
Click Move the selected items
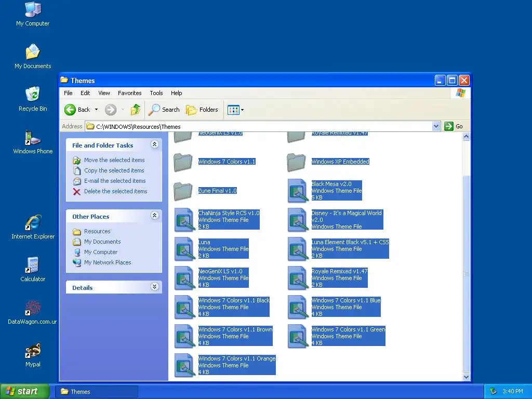click(x=114, y=160)
